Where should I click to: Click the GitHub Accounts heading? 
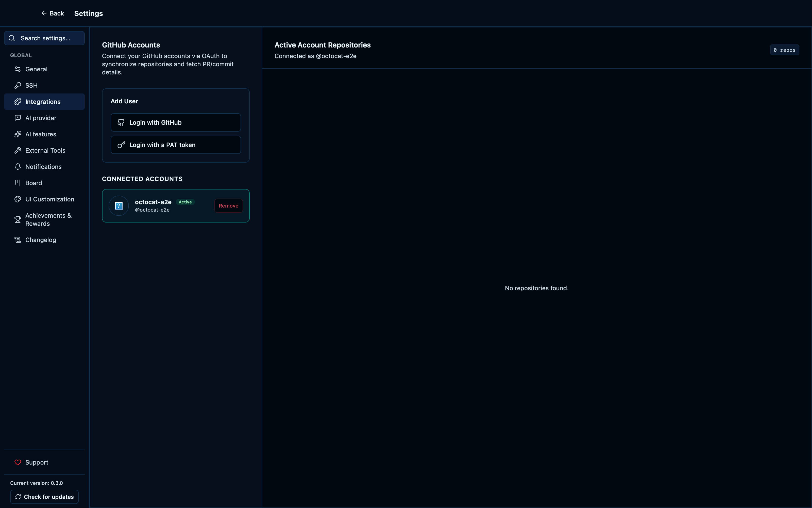pyautogui.click(x=131, y=45)
